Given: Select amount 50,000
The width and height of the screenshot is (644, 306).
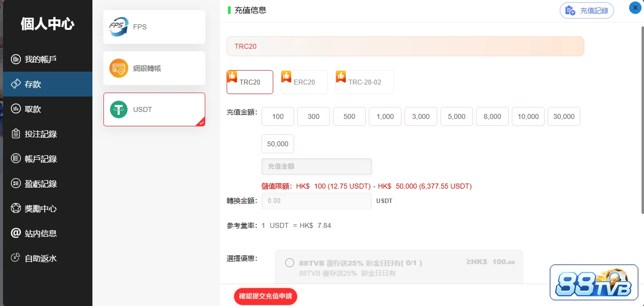Looking at the screenshot, I should coord(278,144).
